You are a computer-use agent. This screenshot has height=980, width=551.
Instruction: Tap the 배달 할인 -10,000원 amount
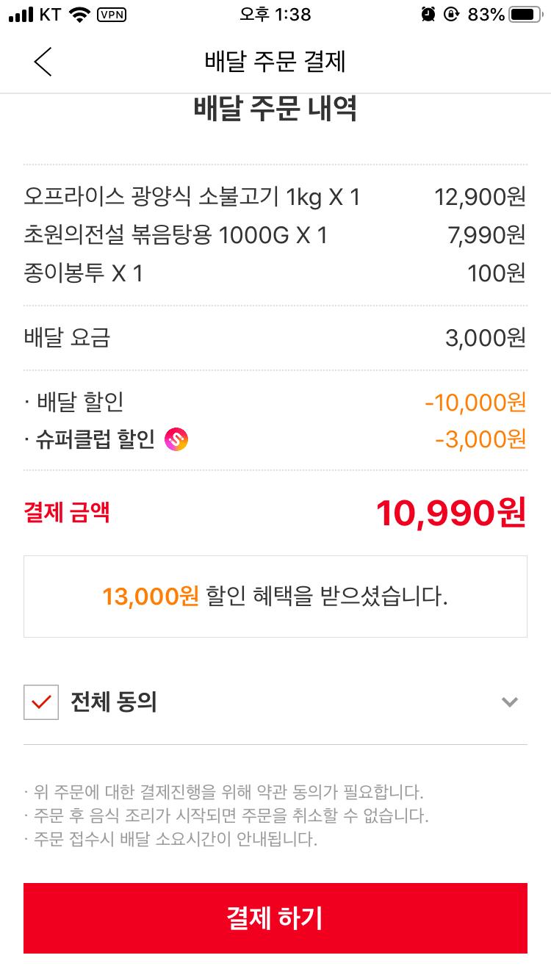pos(475,402)
